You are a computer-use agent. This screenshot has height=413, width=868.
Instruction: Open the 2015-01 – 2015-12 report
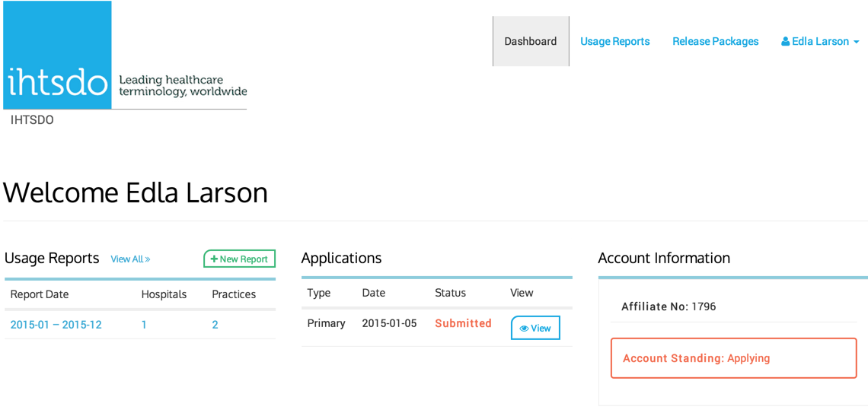tap(56, 325)
